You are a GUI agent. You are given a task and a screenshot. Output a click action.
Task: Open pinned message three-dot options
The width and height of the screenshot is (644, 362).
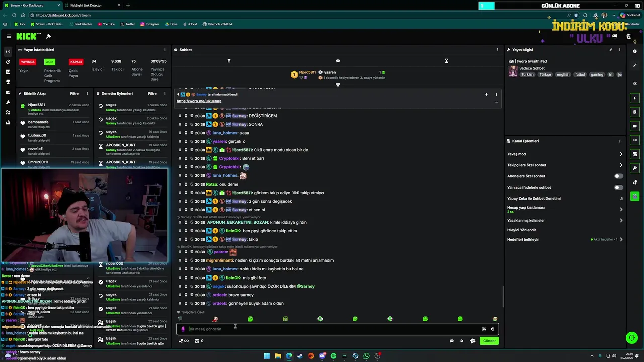pos(496,94)
